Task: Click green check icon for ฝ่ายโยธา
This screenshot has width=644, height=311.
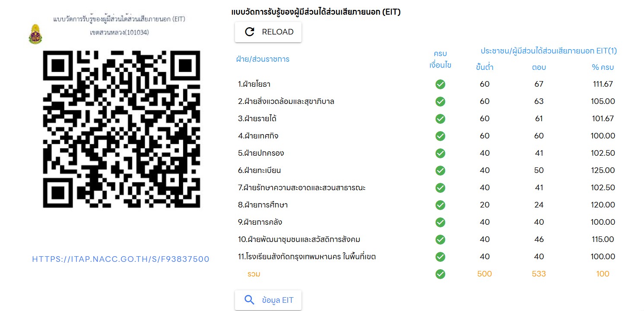Action: pyautogui.click(x=440, y=84)
